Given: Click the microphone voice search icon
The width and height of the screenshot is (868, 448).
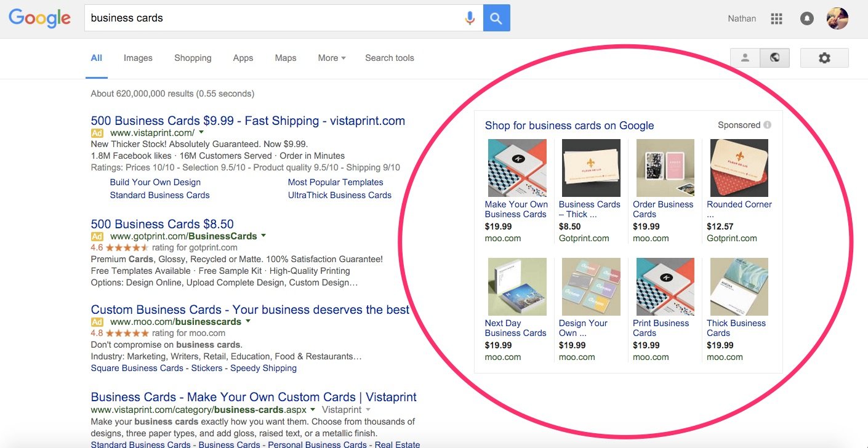Looking at the screenshot, I should point(470,18).
